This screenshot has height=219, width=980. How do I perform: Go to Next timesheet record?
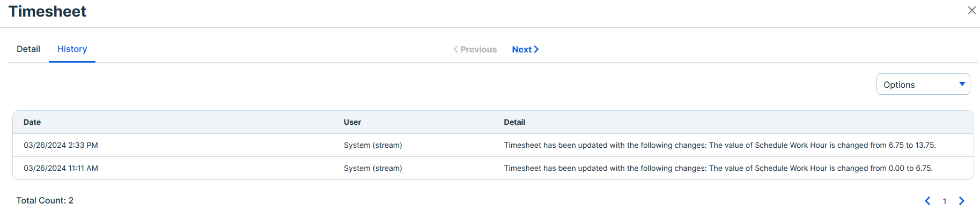525,49
